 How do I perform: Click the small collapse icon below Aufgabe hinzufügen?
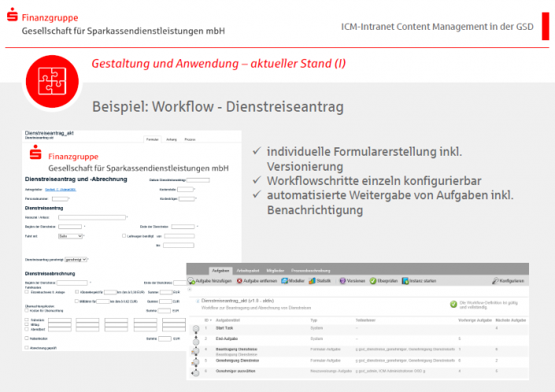tap(190, 290)
